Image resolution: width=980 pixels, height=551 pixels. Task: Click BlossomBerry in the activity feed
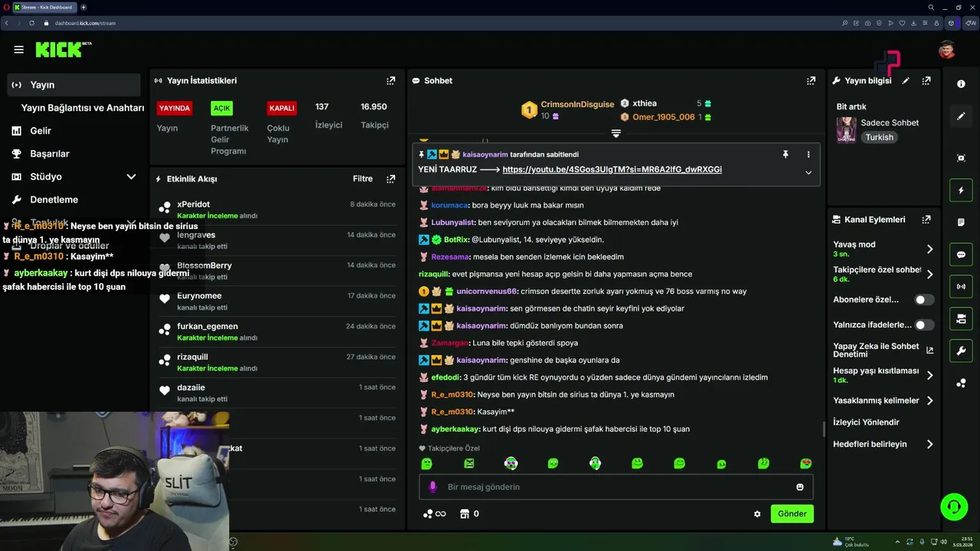(204, 266)
